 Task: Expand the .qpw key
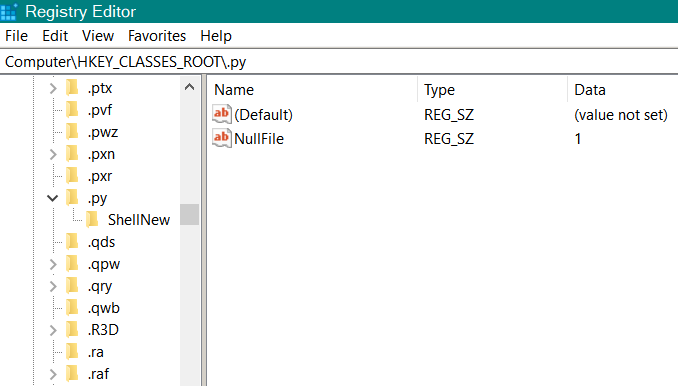(53, 264)
